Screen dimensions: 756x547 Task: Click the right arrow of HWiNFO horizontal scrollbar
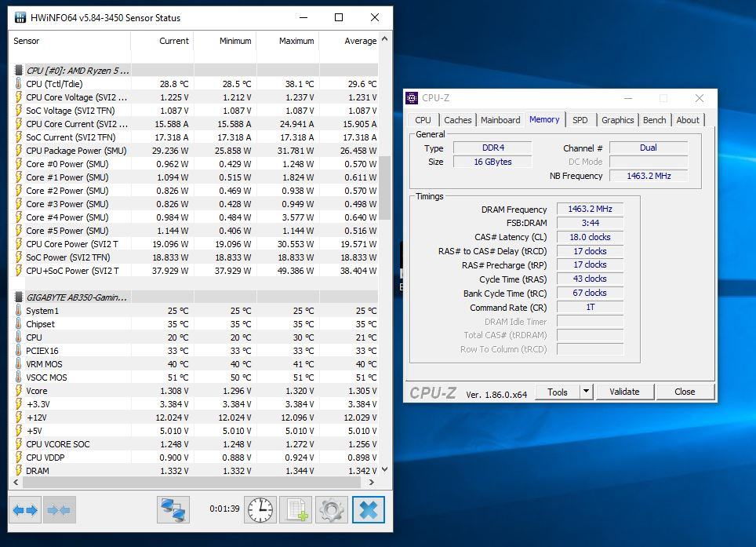coord(371,482)
